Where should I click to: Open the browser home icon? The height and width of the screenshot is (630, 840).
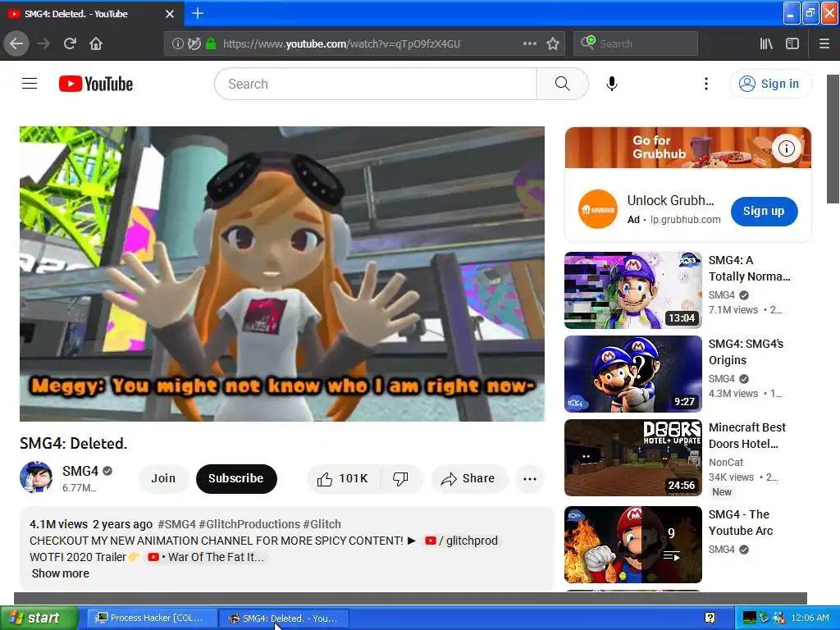point(96,43)
